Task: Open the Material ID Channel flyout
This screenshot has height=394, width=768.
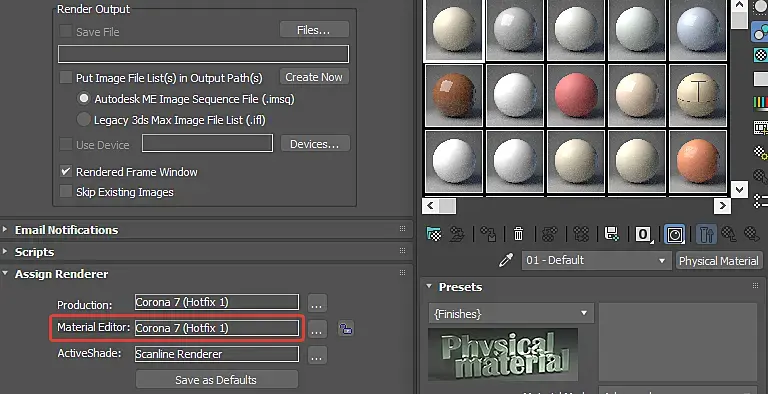Action: (x=644, y=234)
